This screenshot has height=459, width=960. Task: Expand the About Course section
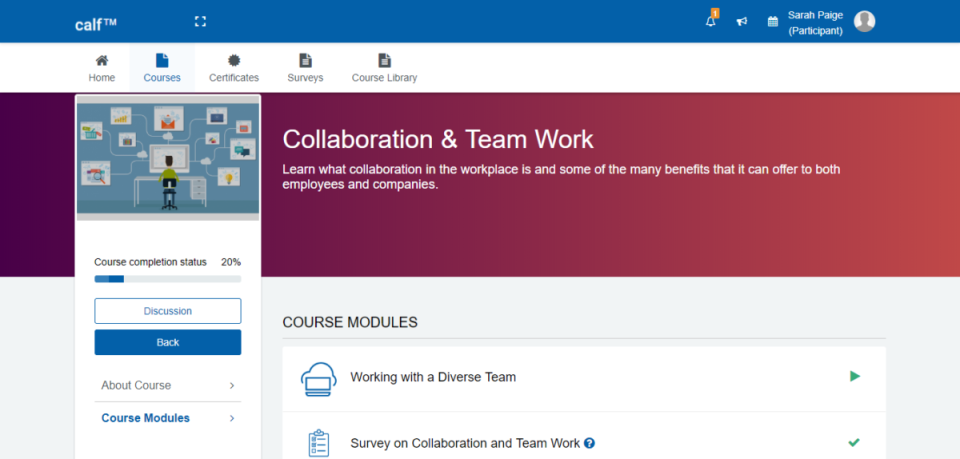168,385
